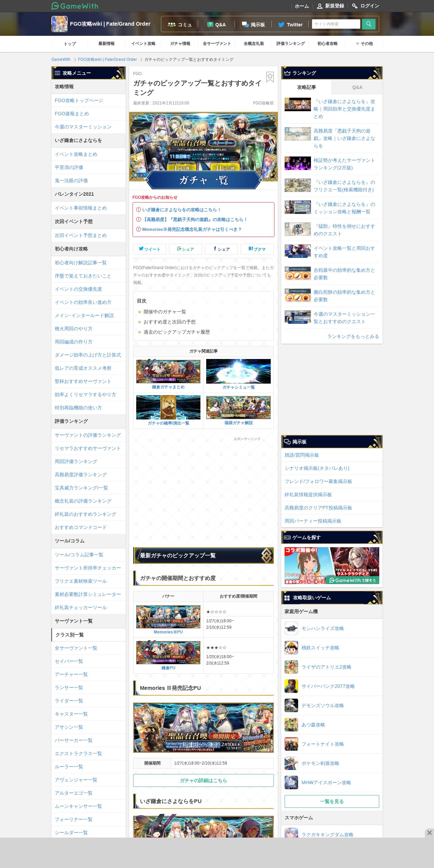Viewport: 434px width, 868px height.
Task: Click the green search magnifier button
Action: tap(369, 24)
